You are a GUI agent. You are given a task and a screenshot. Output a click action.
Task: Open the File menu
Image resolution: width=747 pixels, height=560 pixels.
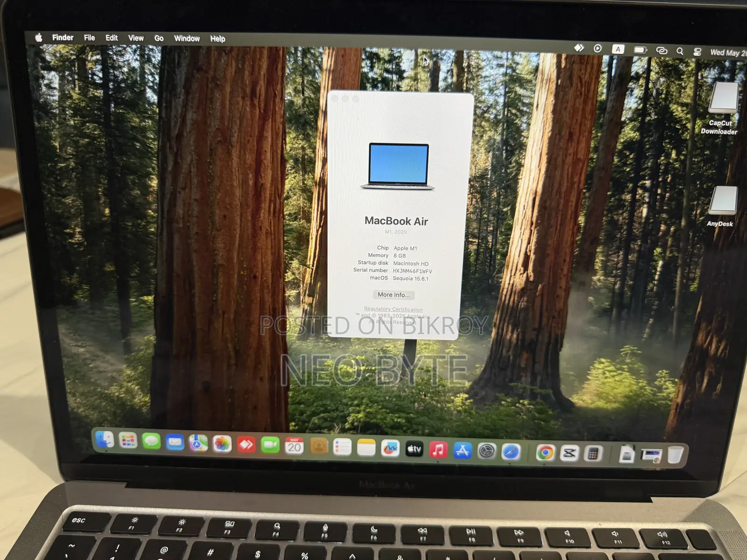(89, 38)
